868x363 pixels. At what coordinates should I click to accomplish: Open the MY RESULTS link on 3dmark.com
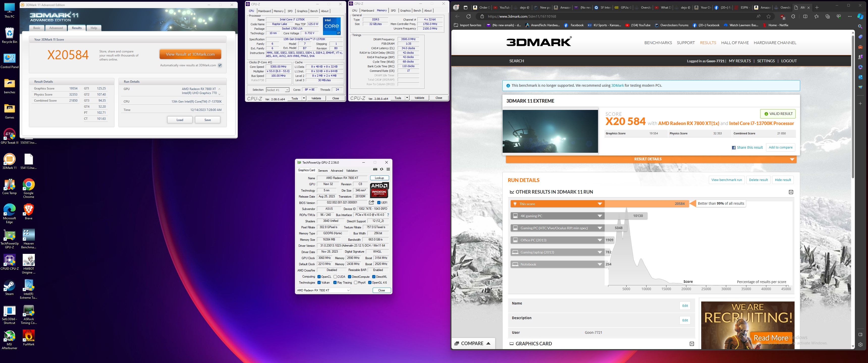tap(740, 61)
